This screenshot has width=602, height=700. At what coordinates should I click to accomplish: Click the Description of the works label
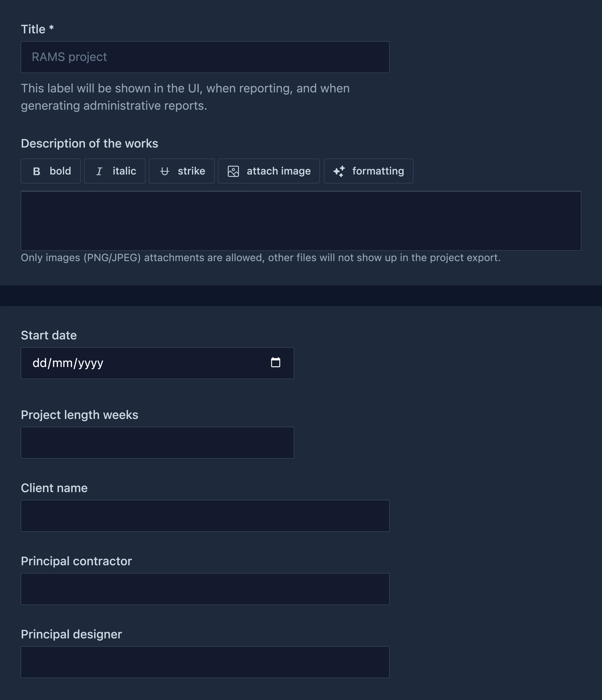click(x=89, y=144)
